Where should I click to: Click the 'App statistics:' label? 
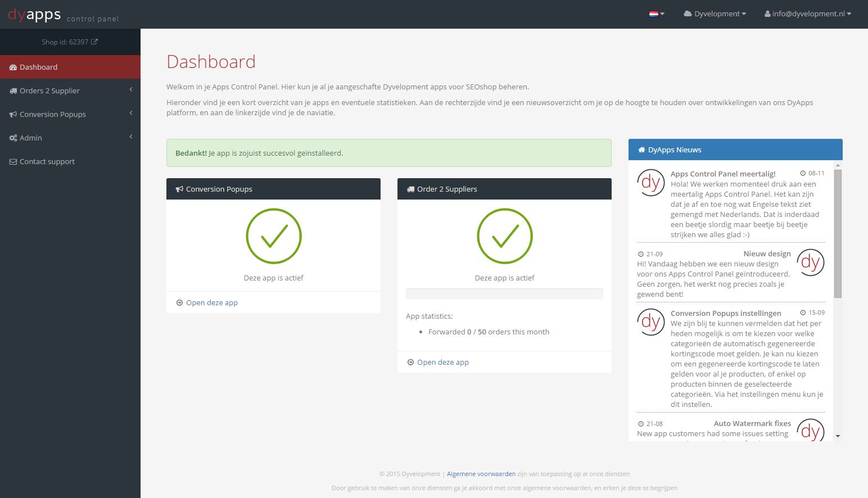(430, 316)
